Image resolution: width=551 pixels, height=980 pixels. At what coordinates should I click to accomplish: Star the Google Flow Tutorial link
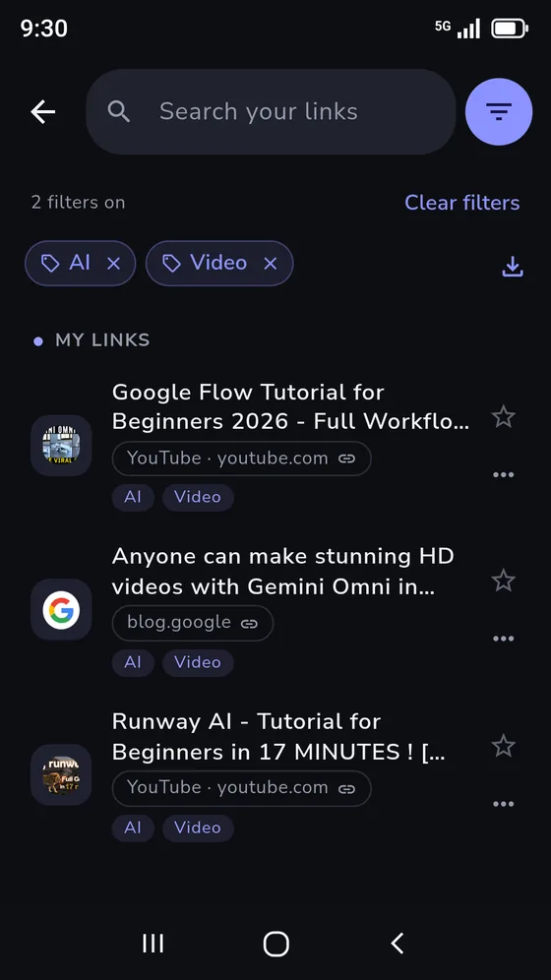503,416
